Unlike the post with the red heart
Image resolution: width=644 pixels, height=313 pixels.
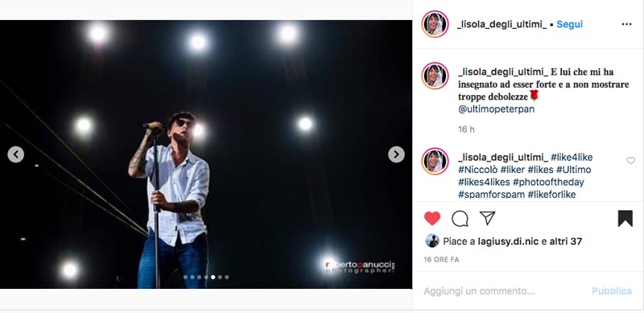pos(432,219)
